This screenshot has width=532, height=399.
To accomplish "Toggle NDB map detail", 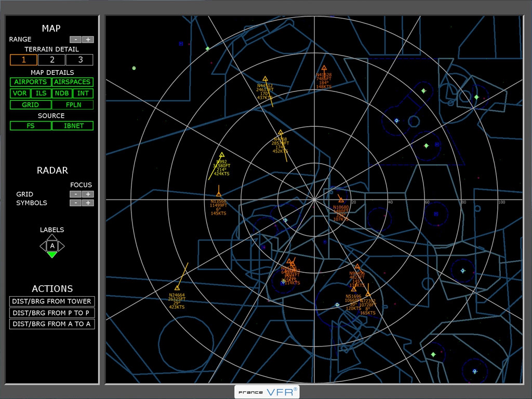I will tap(62, 94).
